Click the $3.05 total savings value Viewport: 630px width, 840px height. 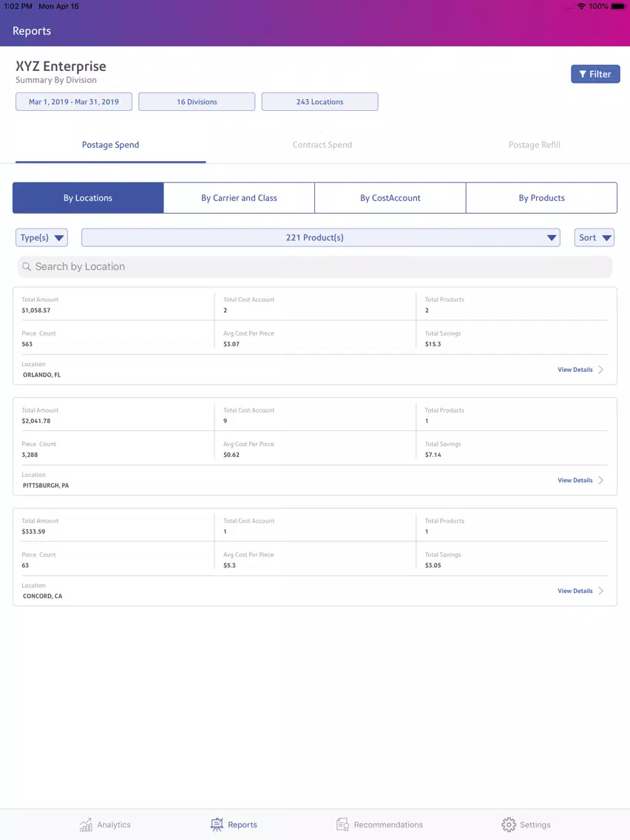433,565
